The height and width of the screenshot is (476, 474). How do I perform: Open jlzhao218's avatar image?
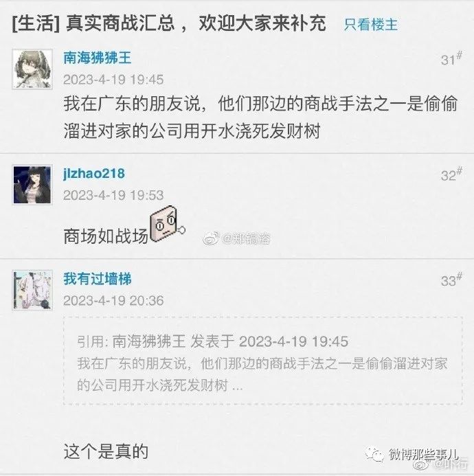coord(32,185)
